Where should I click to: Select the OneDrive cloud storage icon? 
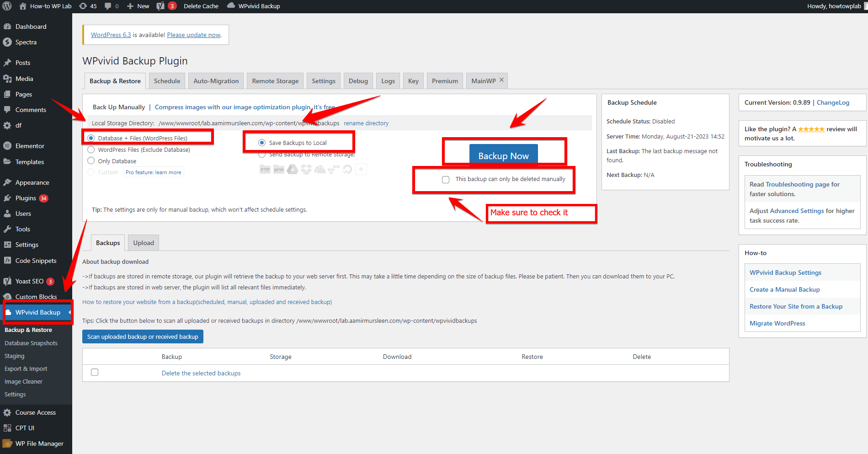point(320,170)
